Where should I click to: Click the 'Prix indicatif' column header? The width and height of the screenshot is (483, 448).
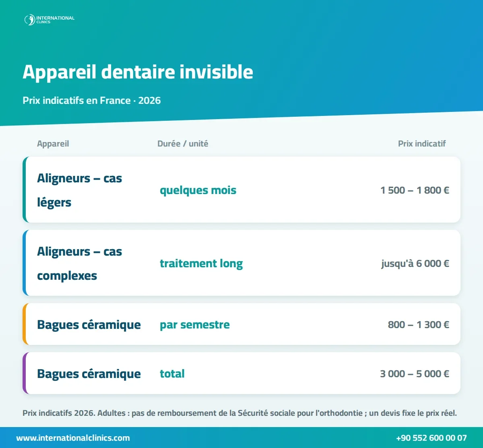point(422,144)
